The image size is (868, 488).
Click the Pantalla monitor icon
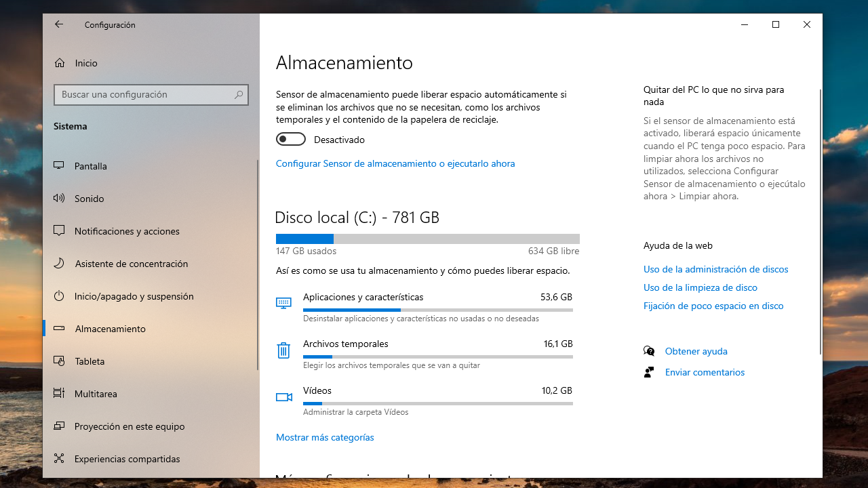tap(59, 166)
